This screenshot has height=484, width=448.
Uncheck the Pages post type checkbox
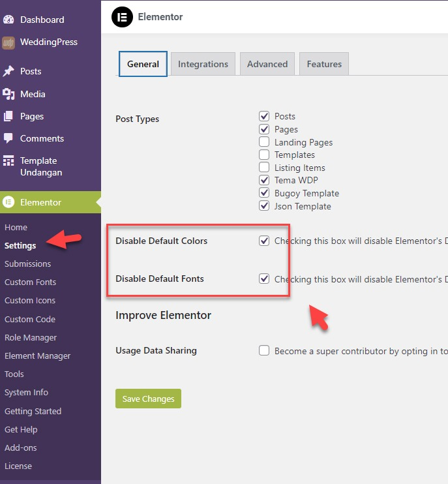264,129
